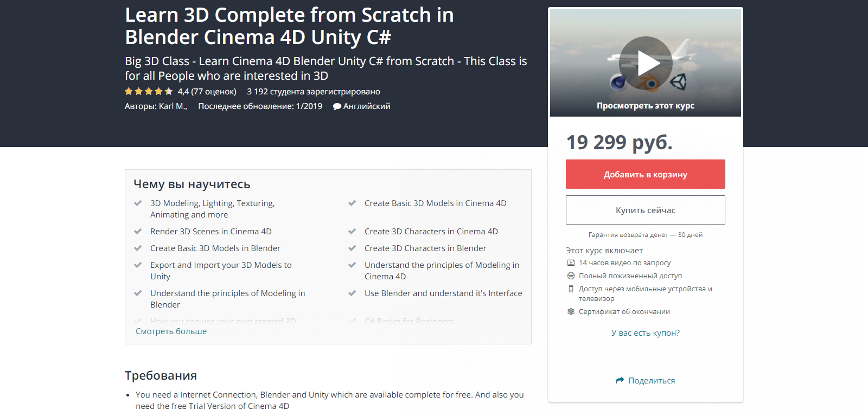Click checkmark beside Render 3D Scenes
This screenshot has height=416, width=868.
point(138,232)
